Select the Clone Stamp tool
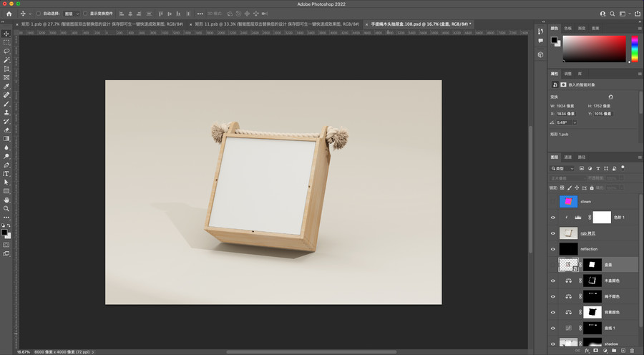Screen dimensions: 644x355 click(6, 112)
